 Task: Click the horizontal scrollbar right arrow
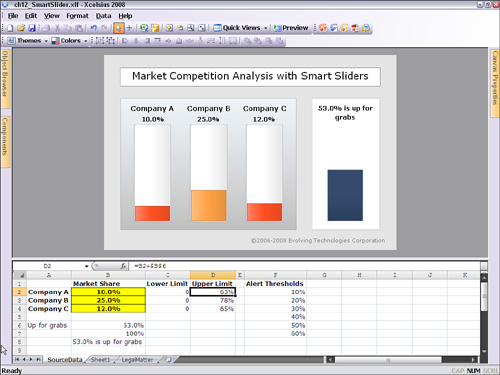click(473, 360)
